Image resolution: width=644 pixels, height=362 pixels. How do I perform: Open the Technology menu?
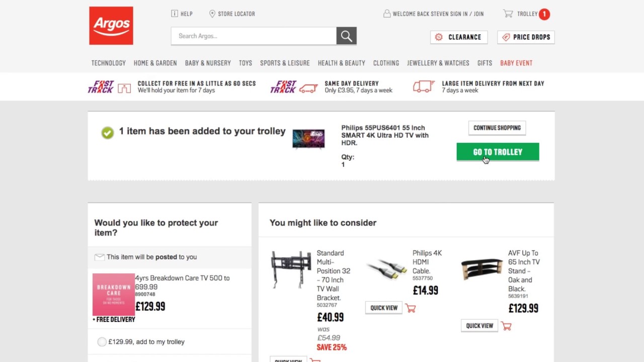click(108, 63)
